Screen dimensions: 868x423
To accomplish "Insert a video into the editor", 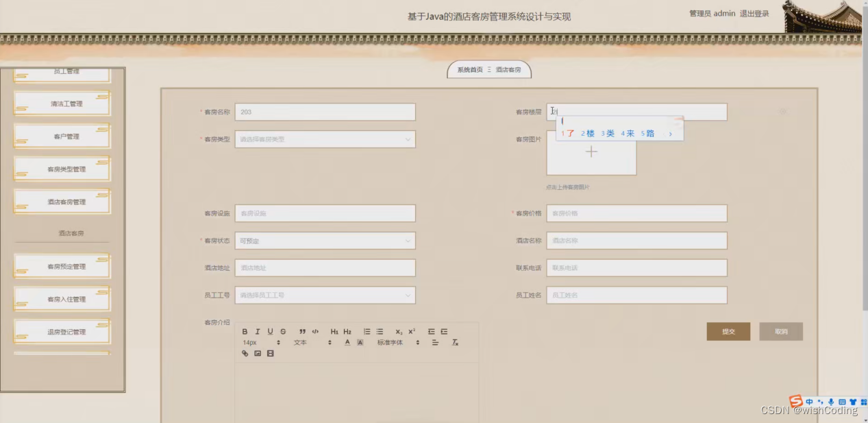I will (x=270, y=354).
